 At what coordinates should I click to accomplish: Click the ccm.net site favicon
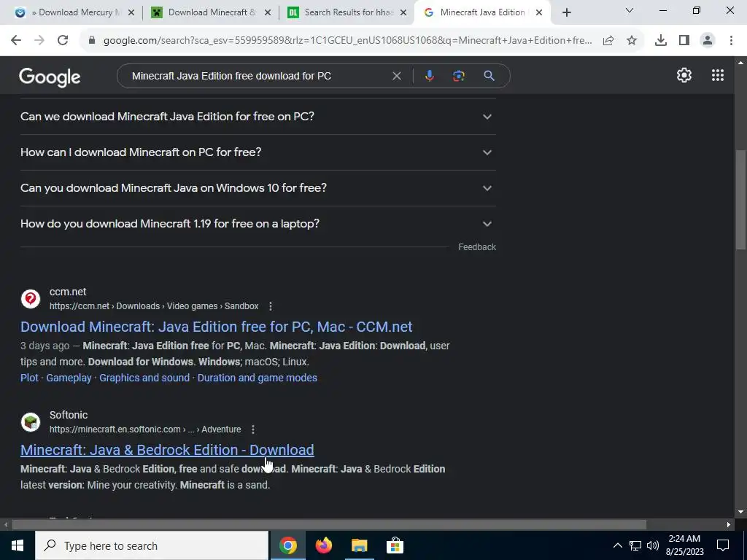pos(31,299)
